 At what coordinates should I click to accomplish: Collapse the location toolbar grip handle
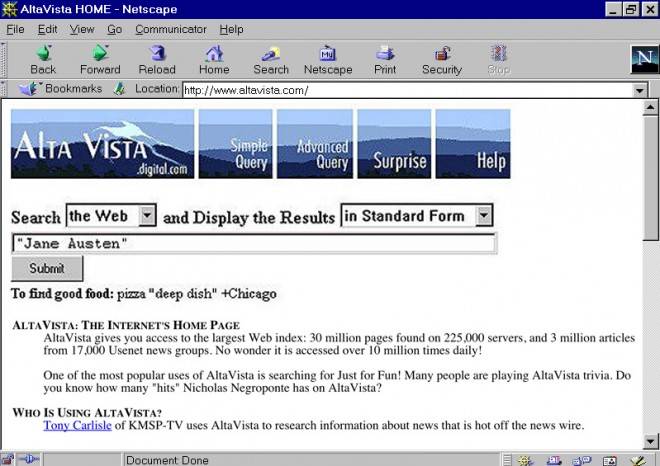(x=3, y=89)
